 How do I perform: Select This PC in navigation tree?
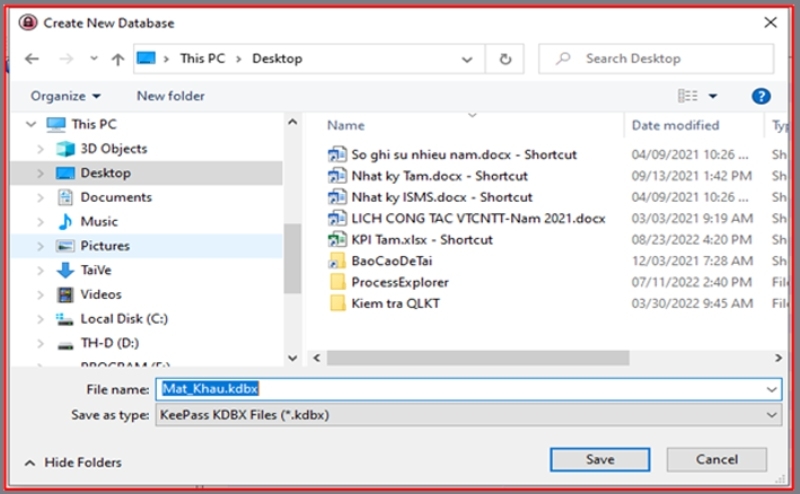click(x=94, y=124)
